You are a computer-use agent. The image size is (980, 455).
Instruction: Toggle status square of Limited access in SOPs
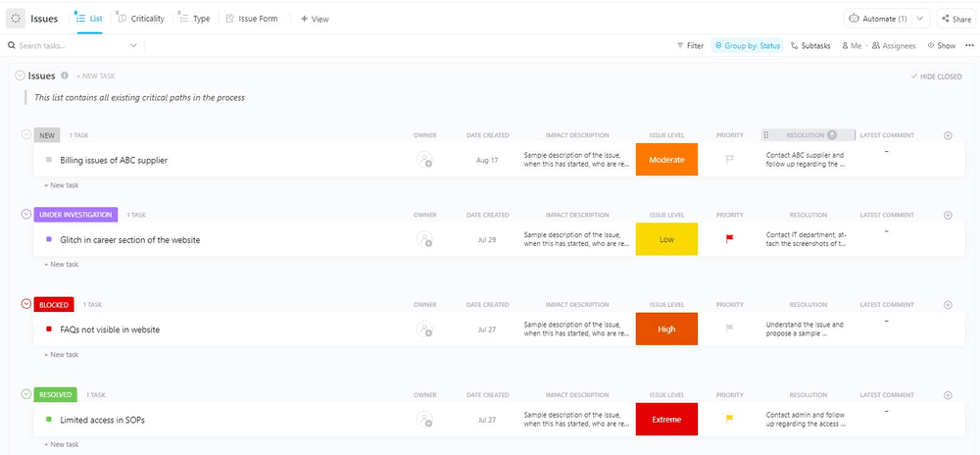point(49,420)
